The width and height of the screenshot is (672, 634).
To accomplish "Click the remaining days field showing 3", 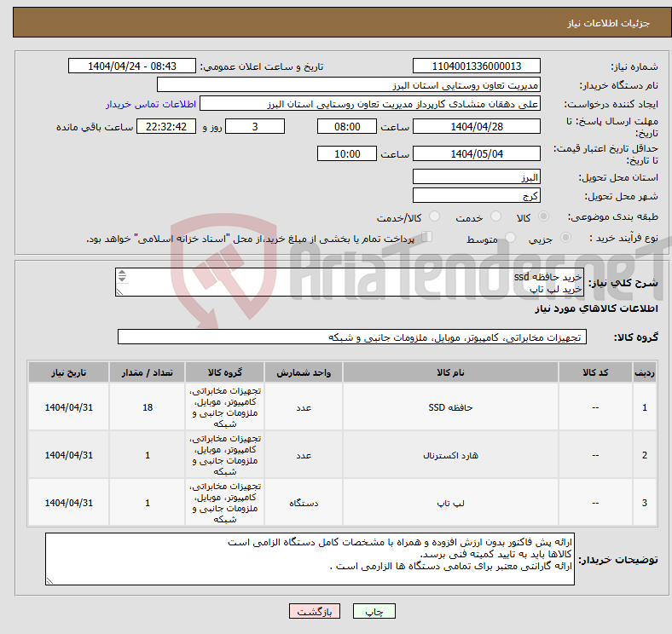I will (255, 126).
